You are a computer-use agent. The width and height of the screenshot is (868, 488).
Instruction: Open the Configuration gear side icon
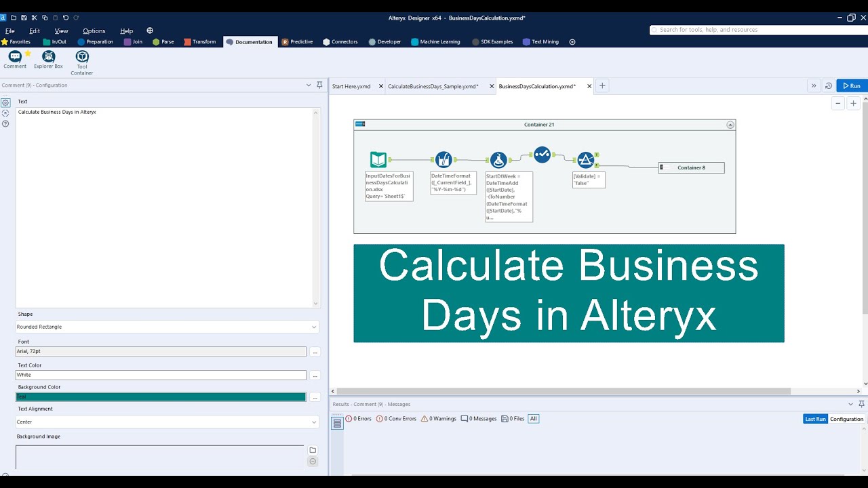(x=5, y=103)
